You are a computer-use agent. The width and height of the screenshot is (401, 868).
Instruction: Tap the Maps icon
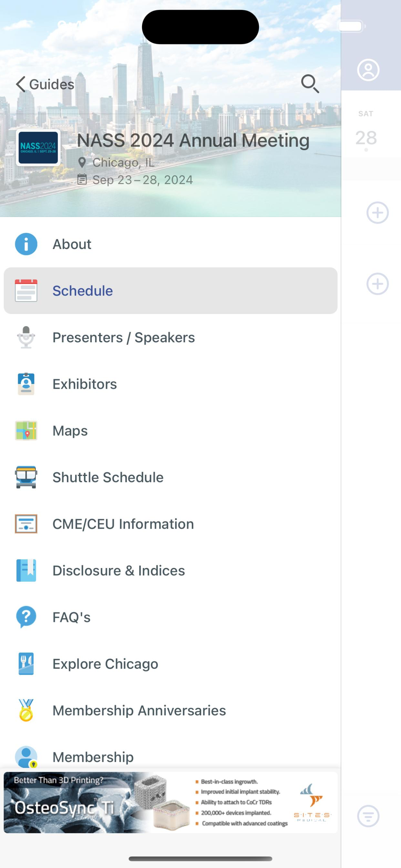click(x=26, y=431)
